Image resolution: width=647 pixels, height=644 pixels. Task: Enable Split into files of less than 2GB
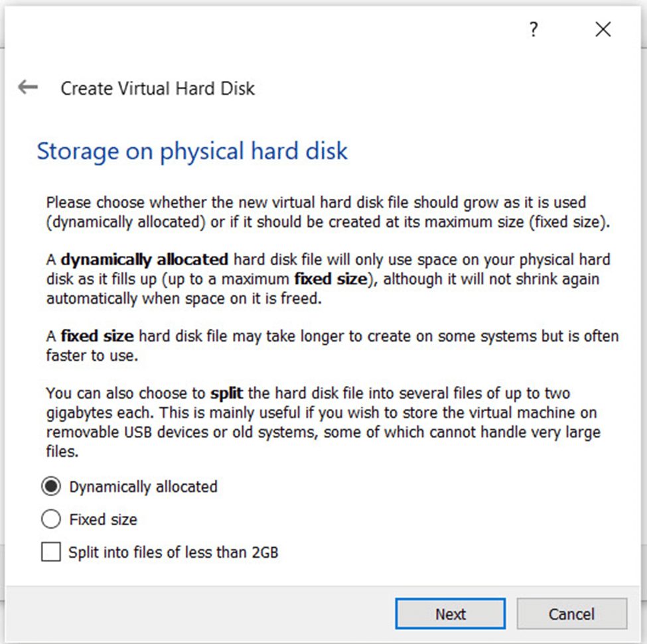coord(51,552)
